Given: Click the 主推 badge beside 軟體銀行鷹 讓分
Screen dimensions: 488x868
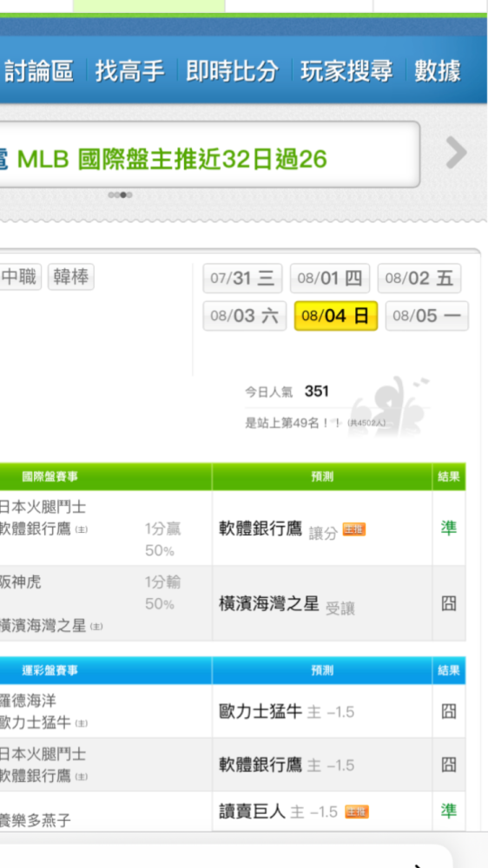Looking at the screenshot, I should pos(354,529).
